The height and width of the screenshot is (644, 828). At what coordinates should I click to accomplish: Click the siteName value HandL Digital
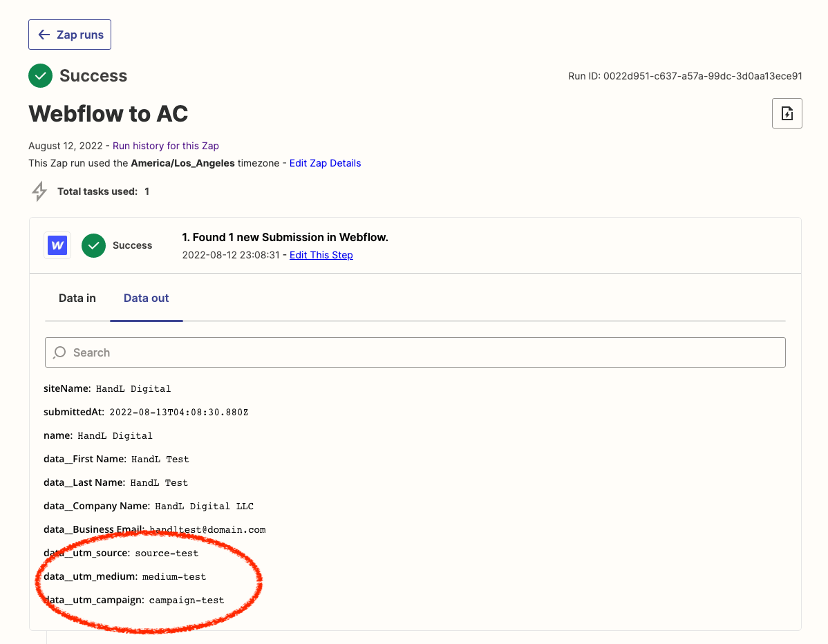coord(133,388)
